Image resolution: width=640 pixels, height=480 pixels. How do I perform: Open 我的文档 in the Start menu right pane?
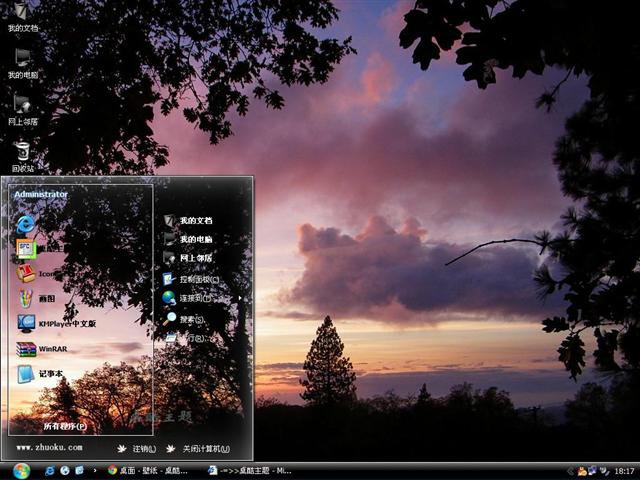point(195,220)
